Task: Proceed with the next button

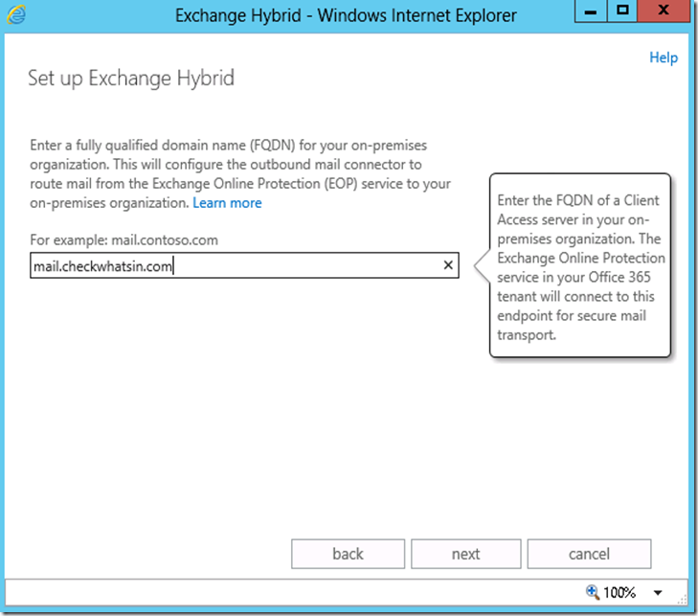Action: [465, 554]
